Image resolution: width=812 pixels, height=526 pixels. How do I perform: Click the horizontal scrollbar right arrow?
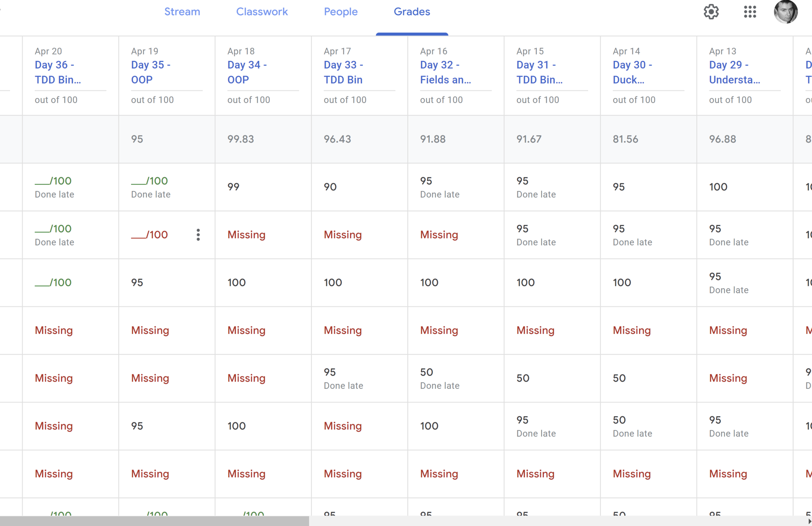click(x=809, y=521)
